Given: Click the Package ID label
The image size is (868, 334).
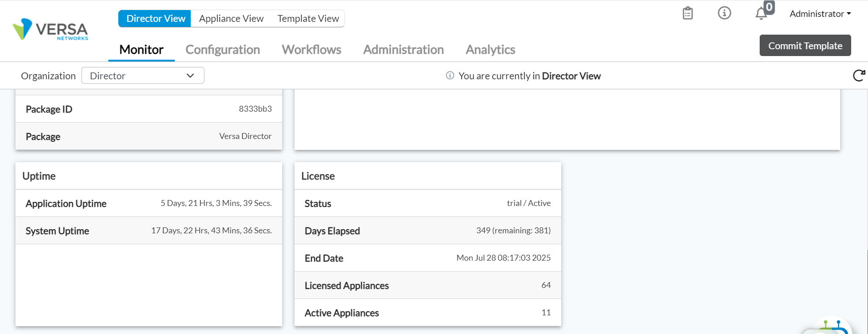Looking at the screenshot, I should point(49,109).
